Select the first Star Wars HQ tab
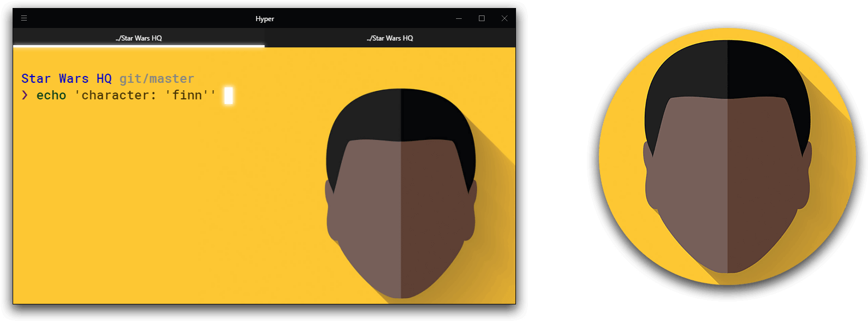Image resolution: width=868 pixels, height=321 pixels. click(x=139, y=38)
